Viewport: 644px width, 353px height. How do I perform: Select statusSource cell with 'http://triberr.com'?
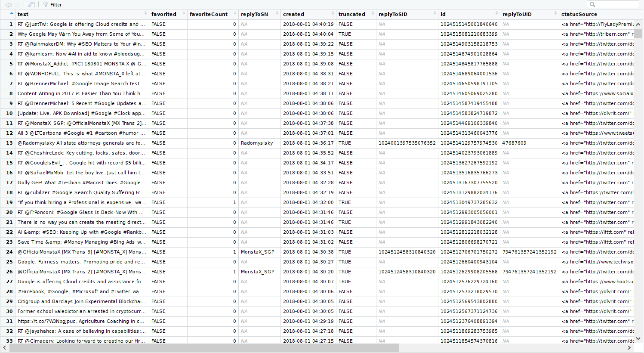point(597,34)
